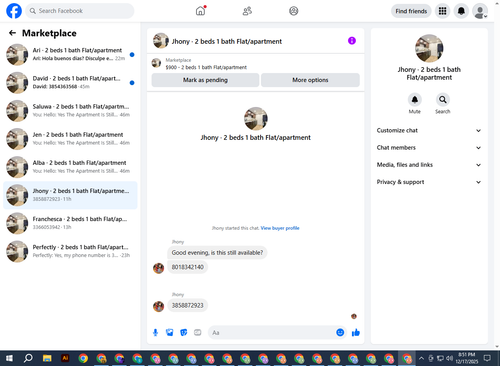Open David's apartment conversation
This screenshot has width=500, height=366.
pyautogui.click(x=70, y=82)
